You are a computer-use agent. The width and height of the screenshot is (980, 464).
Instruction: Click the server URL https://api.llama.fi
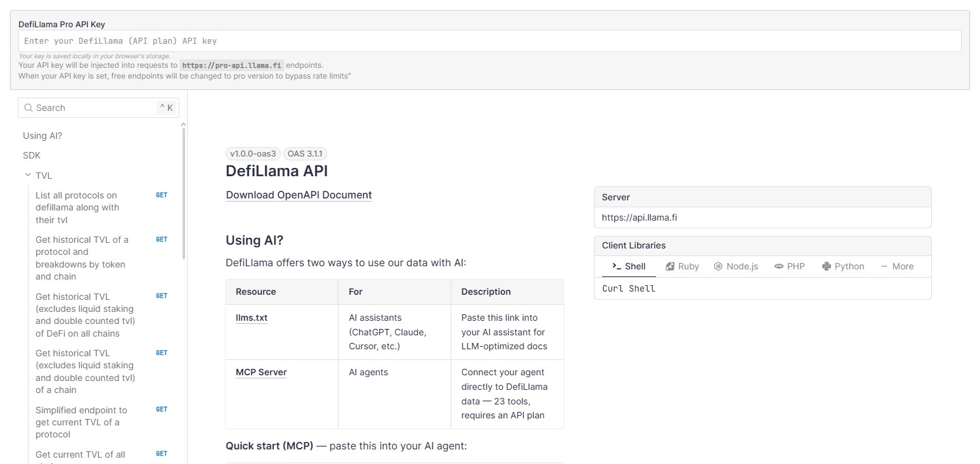[639, 217]
